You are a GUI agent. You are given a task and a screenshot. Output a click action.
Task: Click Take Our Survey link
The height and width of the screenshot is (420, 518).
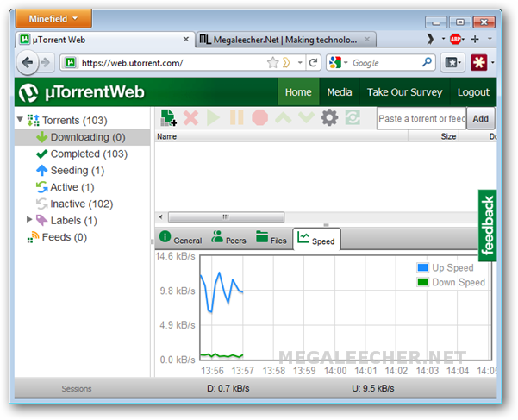click(x=405, y=92)
